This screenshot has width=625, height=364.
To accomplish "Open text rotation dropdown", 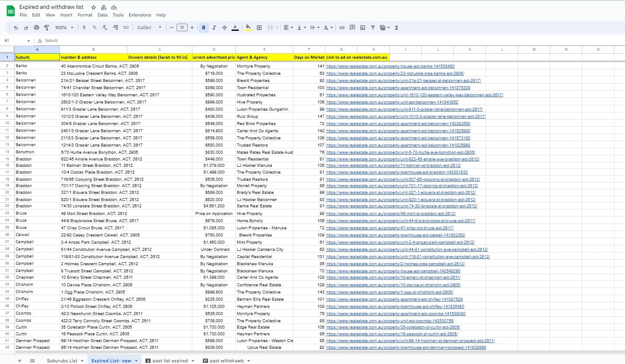I will (x=328, y=27).
